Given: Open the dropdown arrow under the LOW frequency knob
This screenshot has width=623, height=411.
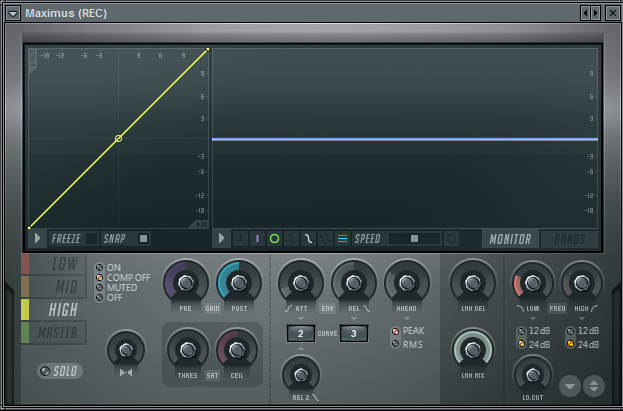Looking at the screenshot, I should tap(532, 318).
